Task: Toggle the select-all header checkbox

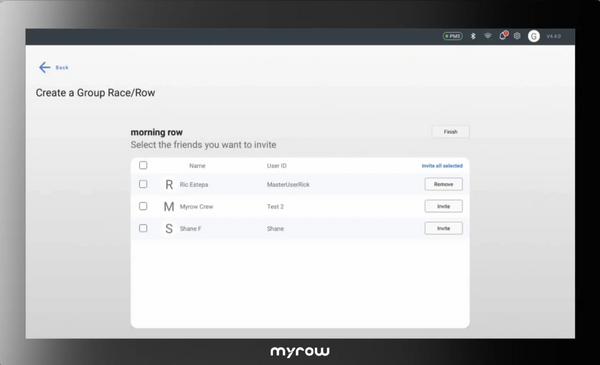Action: [143, 165]
